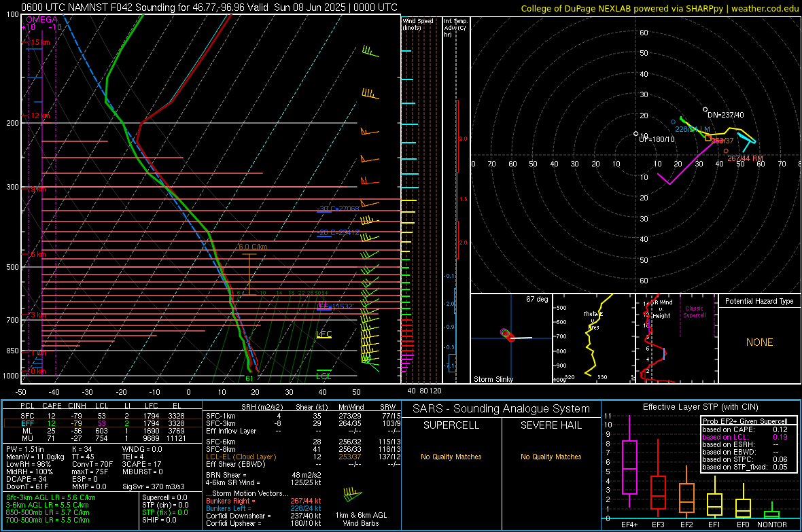Click the Corfidi downshear circle by DN=237/40
The width and height of the screenshot is (802, 532).
[705, 109]
